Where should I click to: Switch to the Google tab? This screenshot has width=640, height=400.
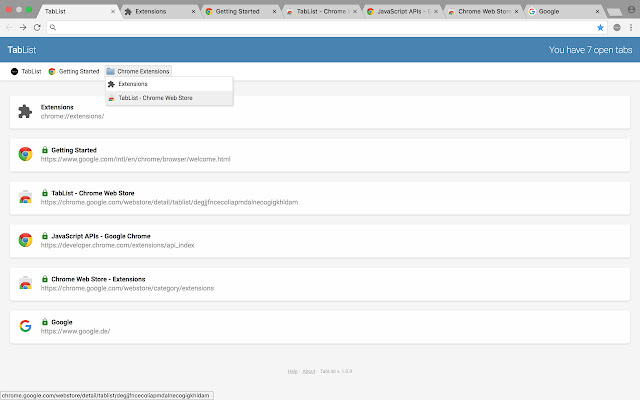[x=564, y=11]
